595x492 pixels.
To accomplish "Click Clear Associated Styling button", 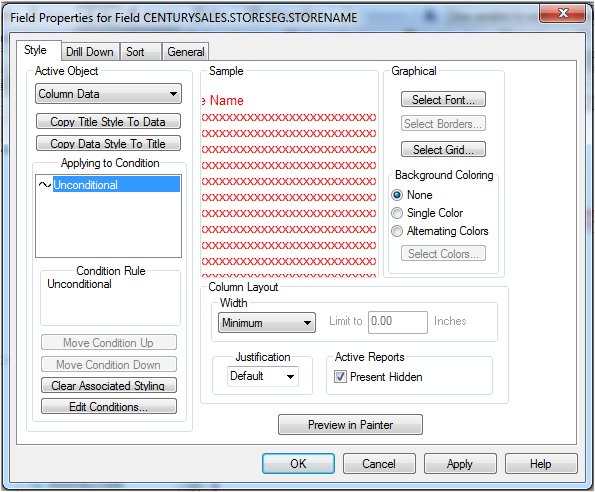I will [109, 385].
